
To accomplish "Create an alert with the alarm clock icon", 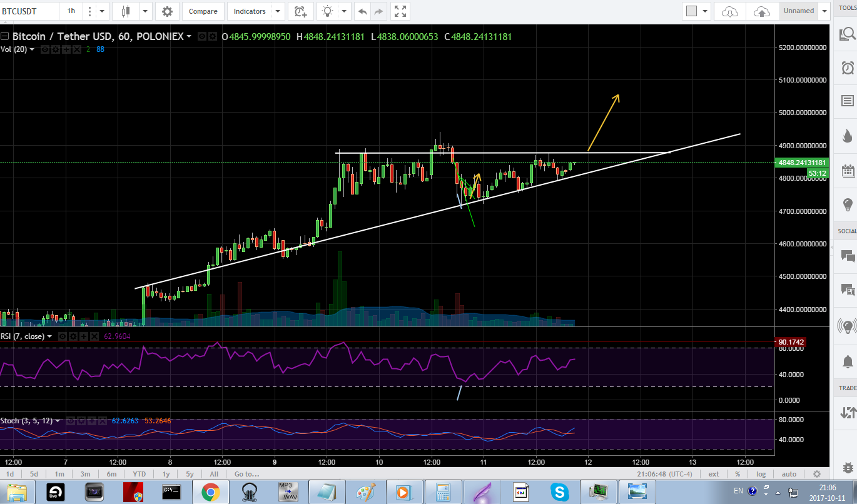I will [300, 11].
